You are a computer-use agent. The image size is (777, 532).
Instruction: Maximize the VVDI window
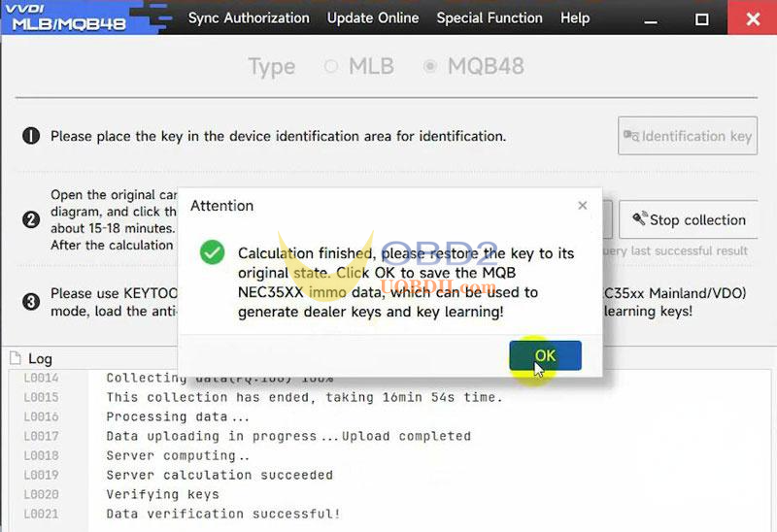pyautogui.click(x=701, y=19)
